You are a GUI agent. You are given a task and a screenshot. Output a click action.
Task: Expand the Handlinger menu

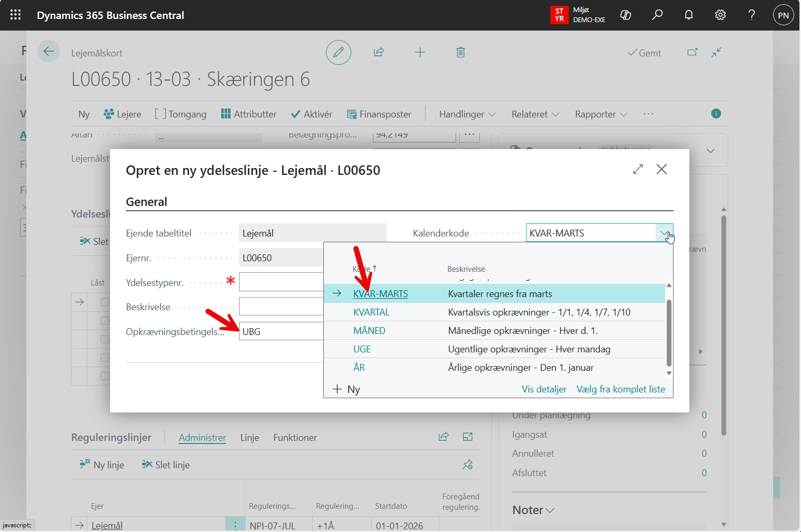[468, 114]
